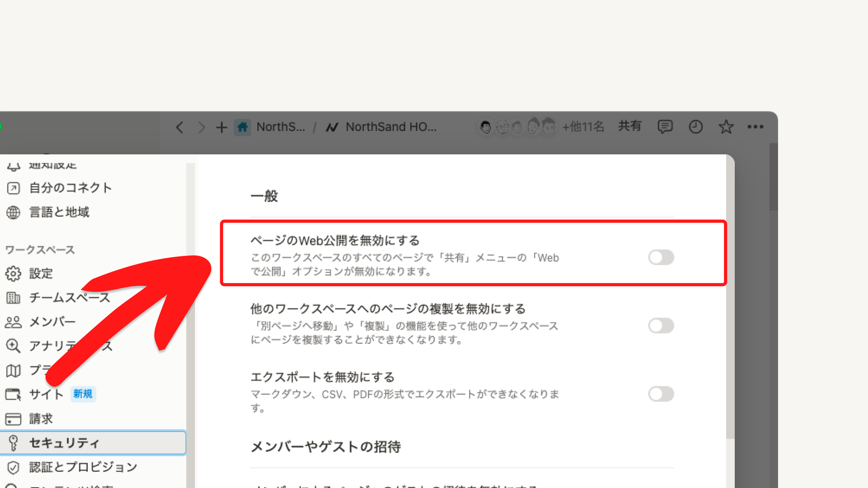868x488 pixels.
Task: Select 言語と地域 in sidebar
Action: pyautogui.click(x=59, y=212)
